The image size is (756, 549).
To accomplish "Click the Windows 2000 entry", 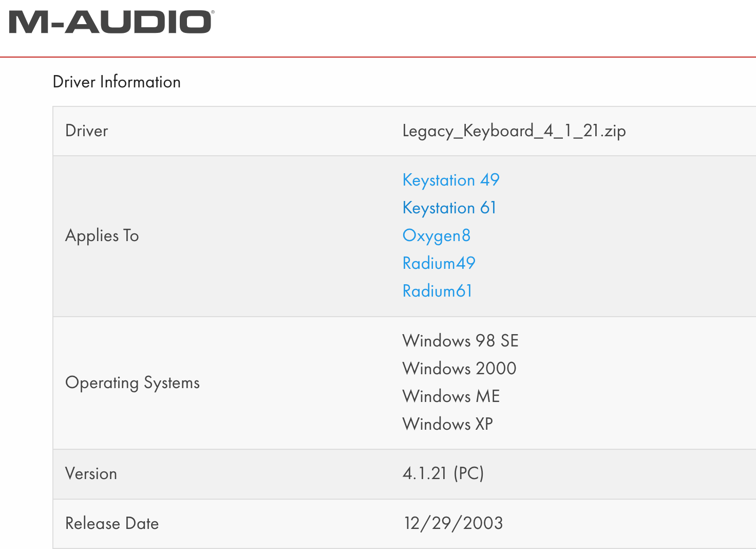I will pyautogui.click(x=460, y=368).
